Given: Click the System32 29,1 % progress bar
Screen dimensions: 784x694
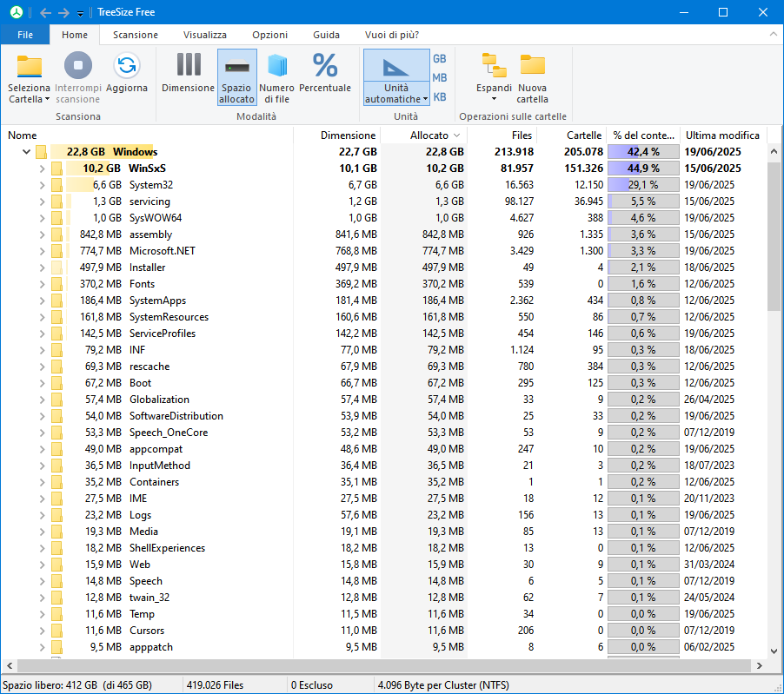Looking at the screenshot, I should coord(643,185).
